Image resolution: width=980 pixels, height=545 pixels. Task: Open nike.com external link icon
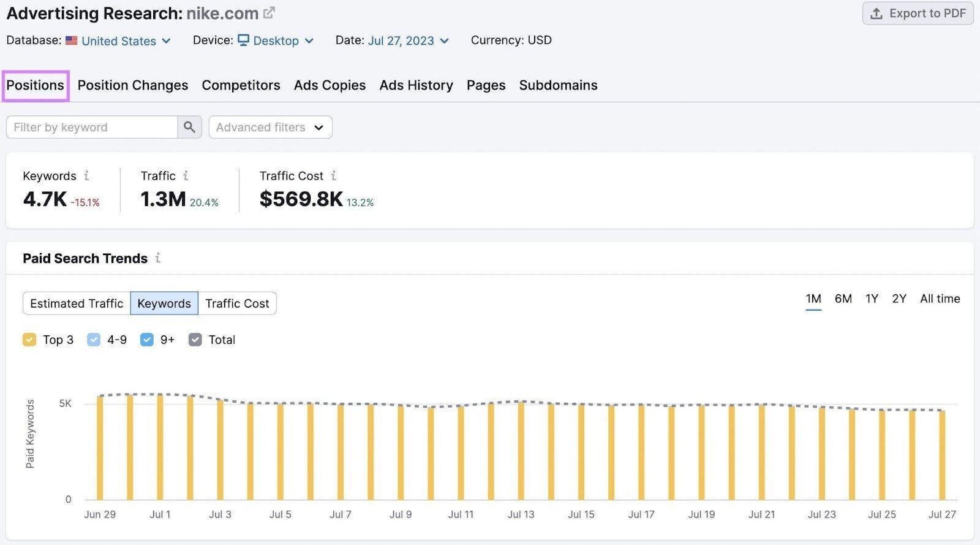coord(269,12)
